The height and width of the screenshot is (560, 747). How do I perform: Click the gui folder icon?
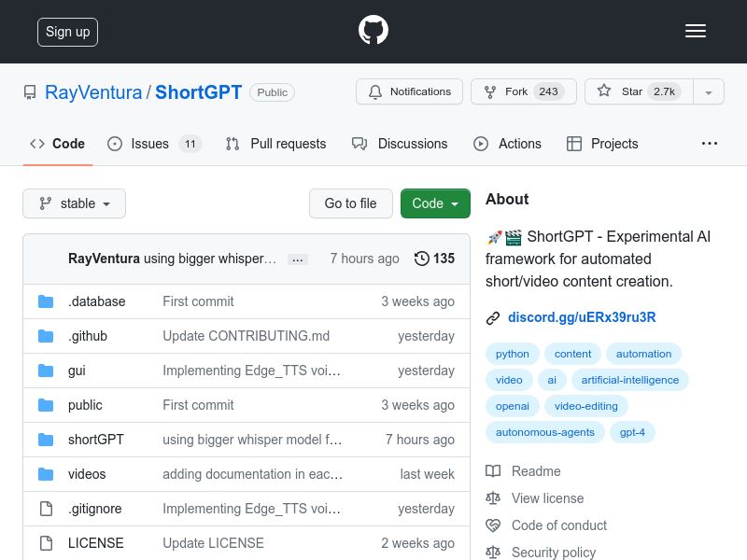coord(46,371)
